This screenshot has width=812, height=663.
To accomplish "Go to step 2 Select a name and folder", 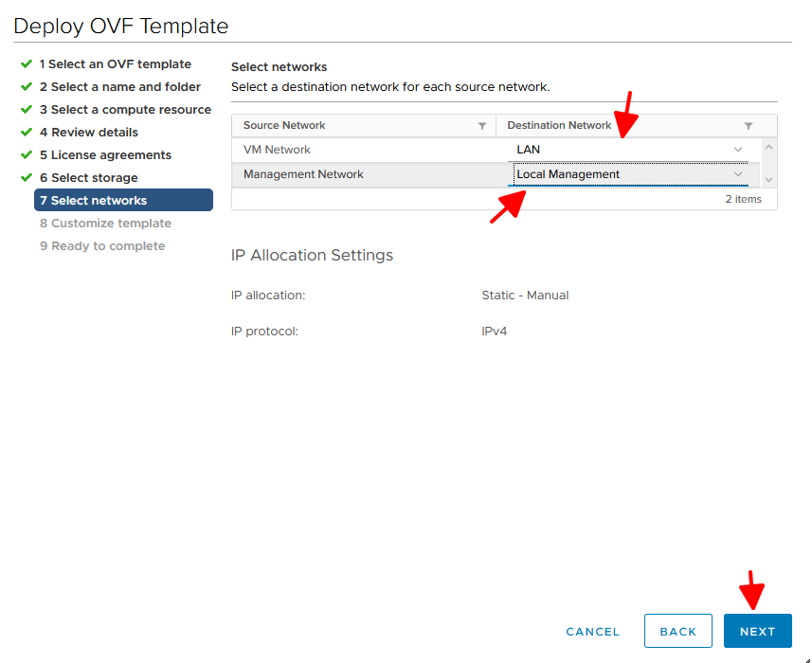I will pyautogui.click(x=119, y=87).
